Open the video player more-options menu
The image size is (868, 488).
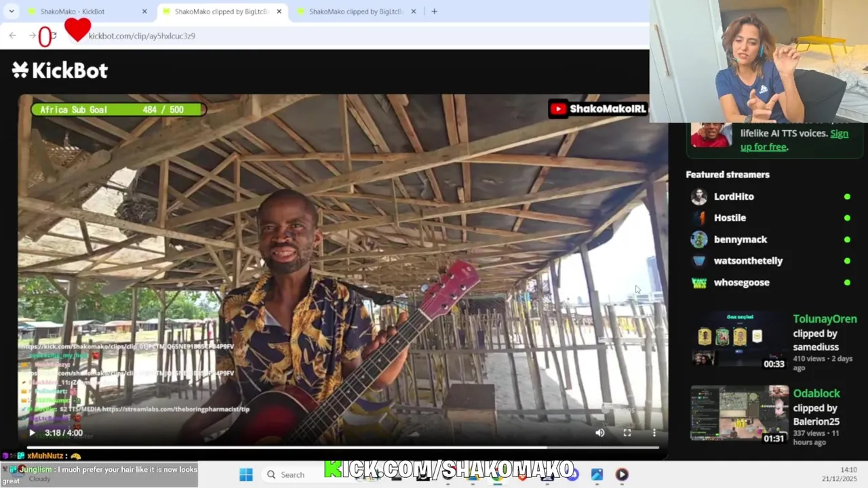654,432
